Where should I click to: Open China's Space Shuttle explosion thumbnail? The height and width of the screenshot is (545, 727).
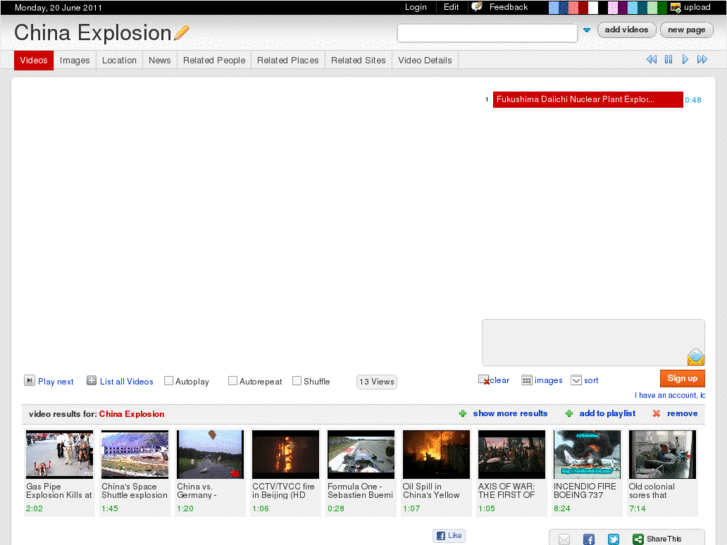click(135, 454)
